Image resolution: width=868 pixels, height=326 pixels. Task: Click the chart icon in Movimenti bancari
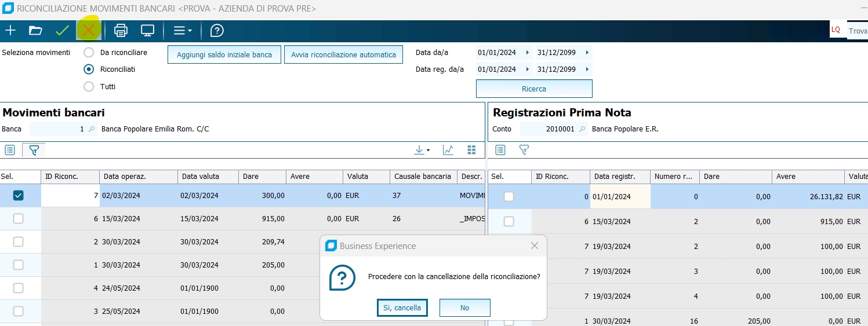pos(448,150)
